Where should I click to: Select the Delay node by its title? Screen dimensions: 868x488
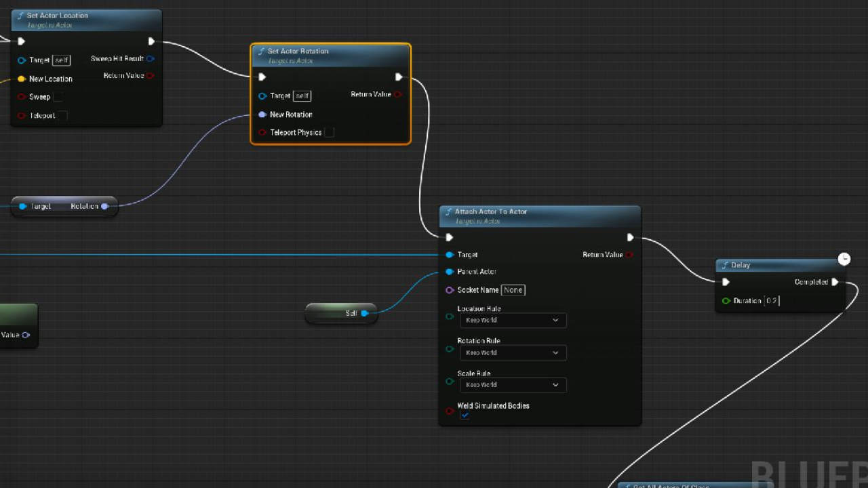point(741,265)
